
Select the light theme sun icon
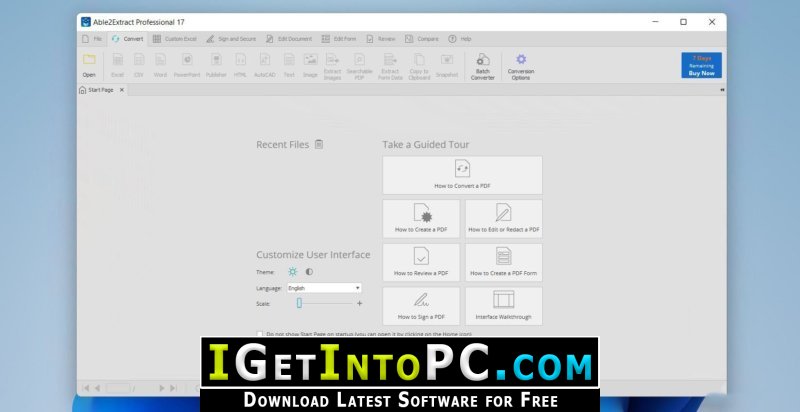point(293,272)
